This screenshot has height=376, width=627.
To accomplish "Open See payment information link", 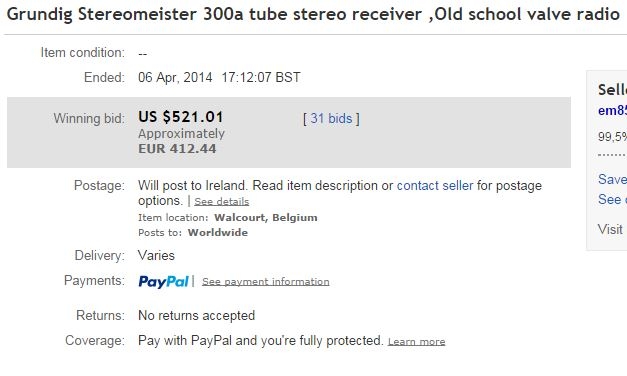I will click(266, 282).
